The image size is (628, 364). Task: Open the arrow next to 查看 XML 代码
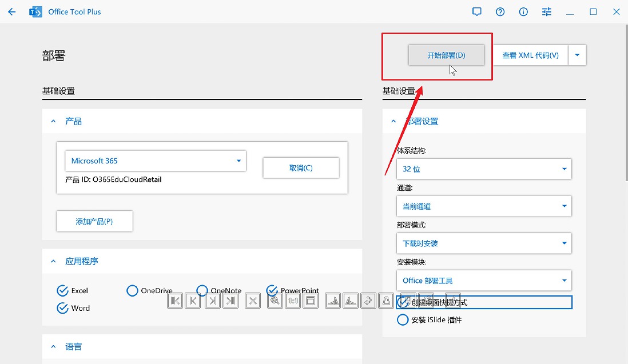[x=577, y=55]
